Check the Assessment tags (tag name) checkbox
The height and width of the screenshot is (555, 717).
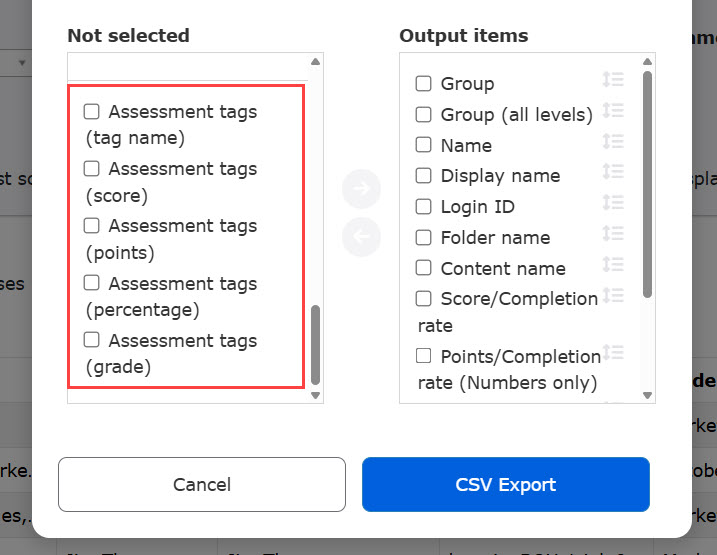coord(92,111)
